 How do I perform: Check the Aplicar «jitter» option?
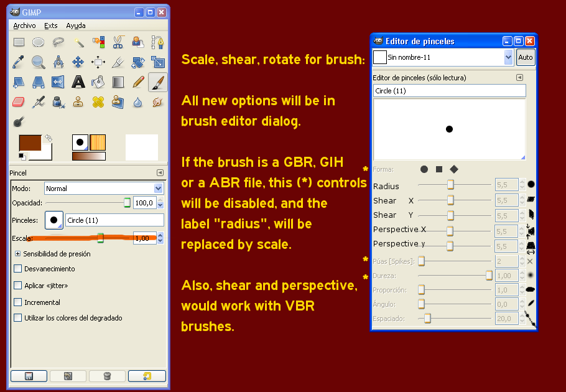[18, 286]
